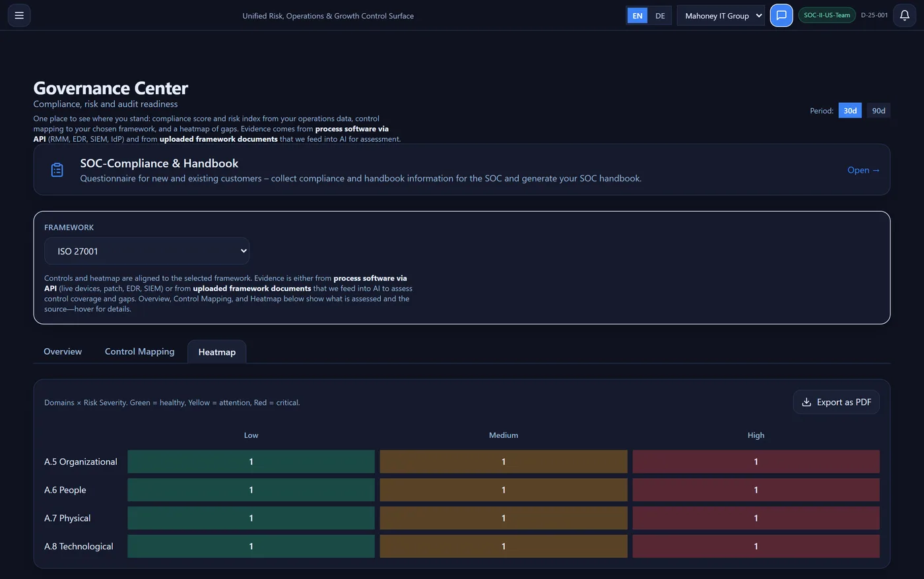The height and width of the screenshot is (579, 924).
Task: Click the clipboard icon beside SOC-Compliance & Handbook
Action: pos(57,169)
